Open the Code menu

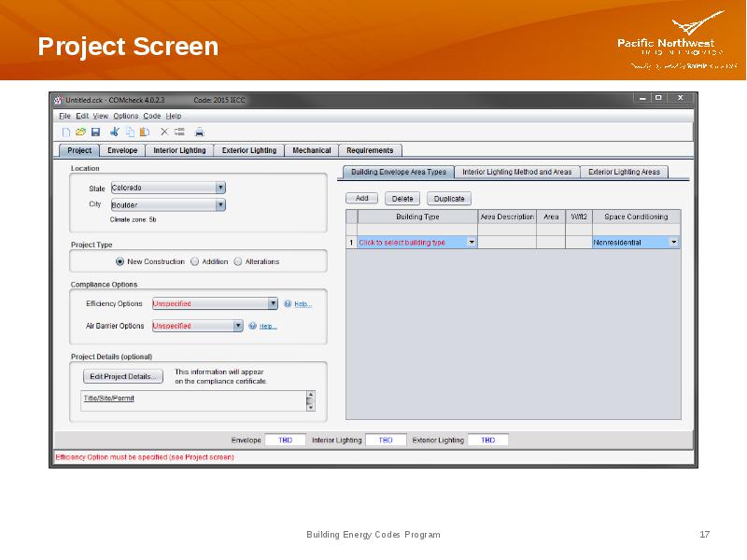(x=152, y=116)
